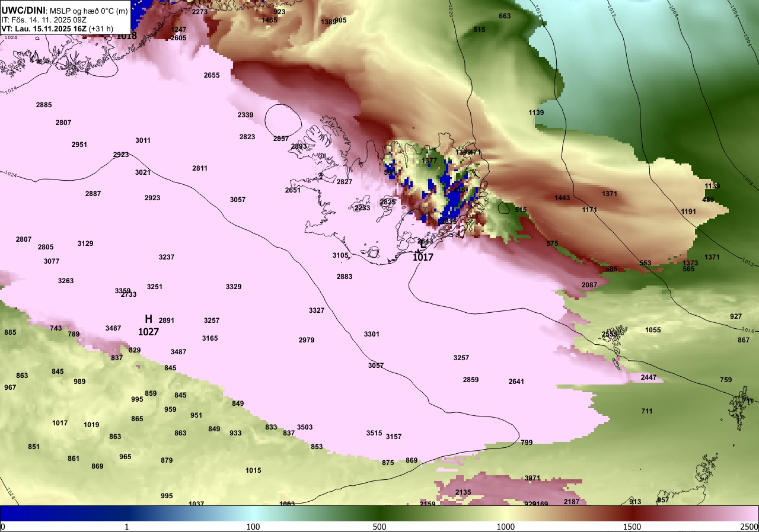The height and width of the screenshot is (532, 759).
Task: Click the 2087 height value
Action: [589, 285]
